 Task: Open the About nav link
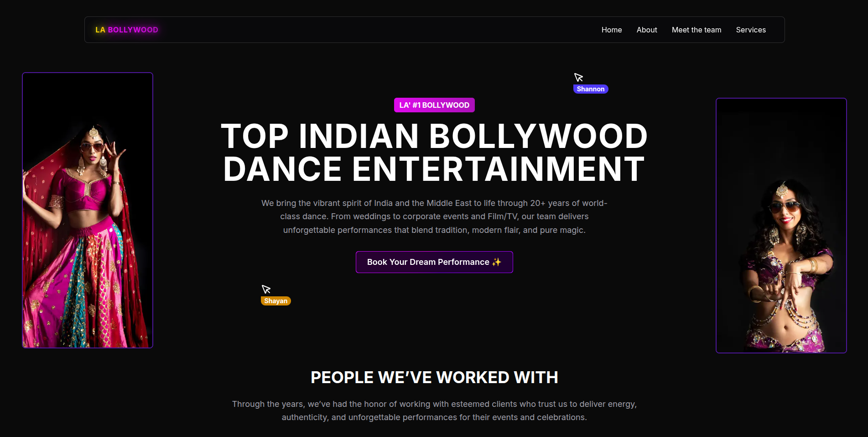(x=646, y=30)
